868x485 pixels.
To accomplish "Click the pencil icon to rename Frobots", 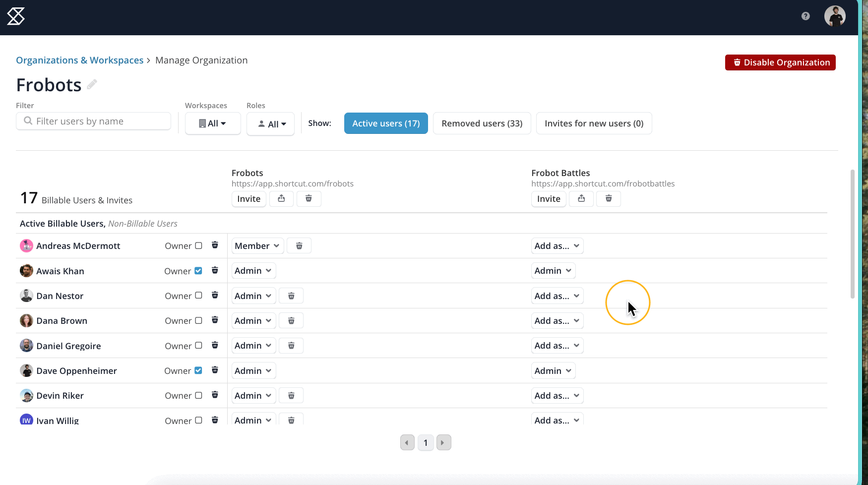I will (92, 84).
